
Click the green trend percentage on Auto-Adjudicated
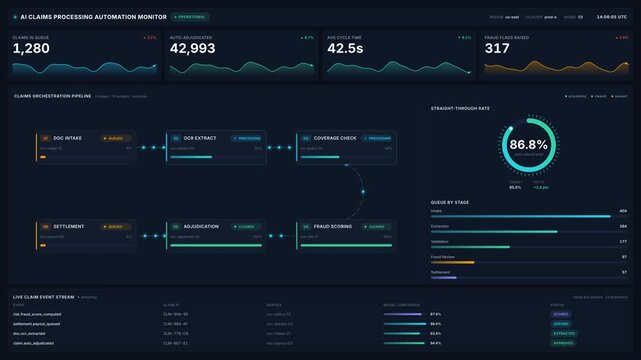307,38
